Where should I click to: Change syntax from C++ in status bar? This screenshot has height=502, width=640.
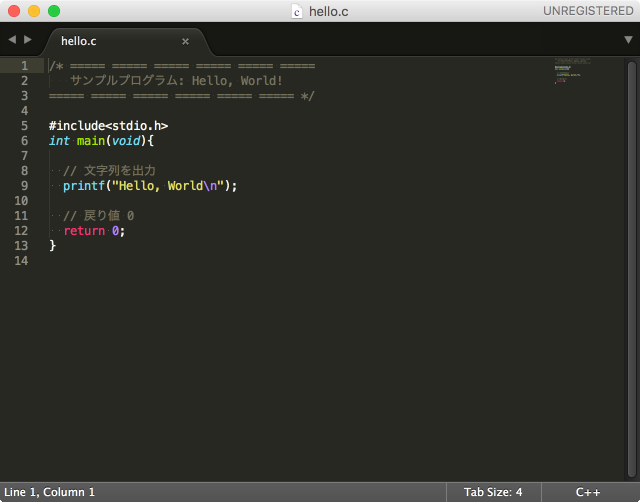coord(588,492)
